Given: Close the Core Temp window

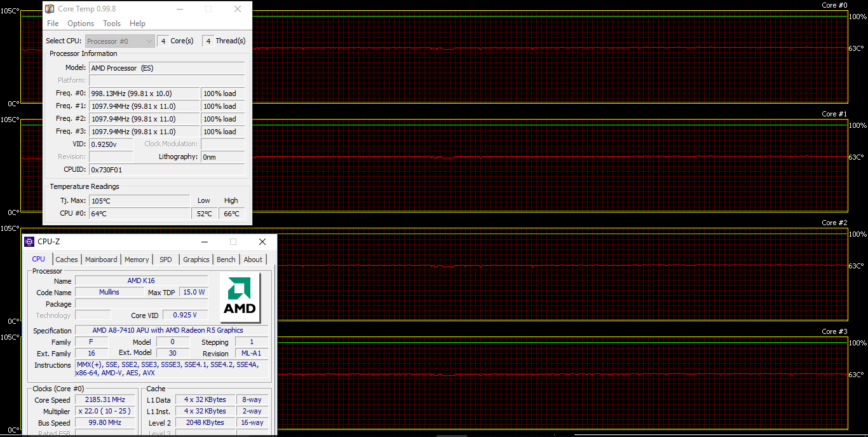Looking at the screenshot, I should (238, 10).
